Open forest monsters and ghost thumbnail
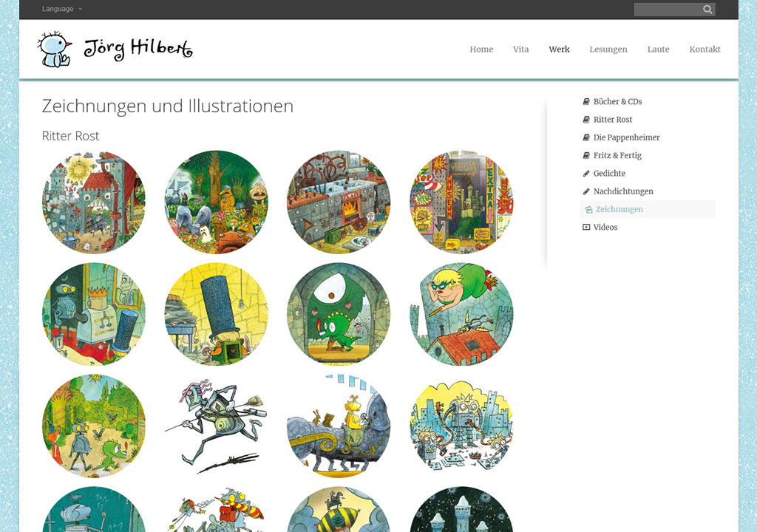The width and height of the screenshot is (757, 532). [x=217, y=202]
